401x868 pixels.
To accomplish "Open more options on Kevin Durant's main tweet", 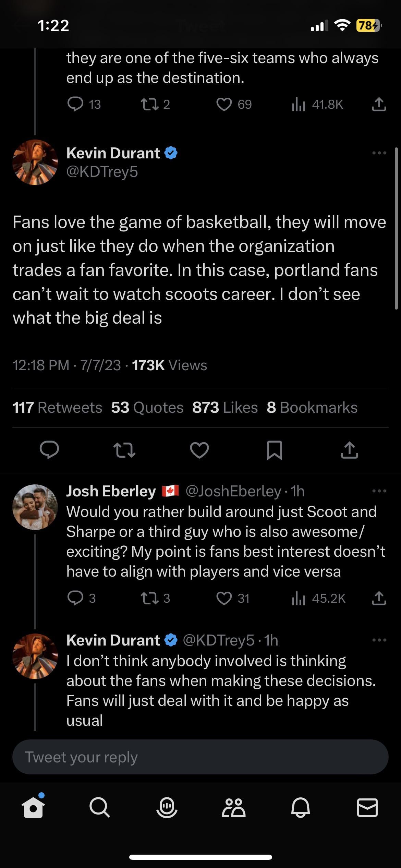I will [379, 153].
